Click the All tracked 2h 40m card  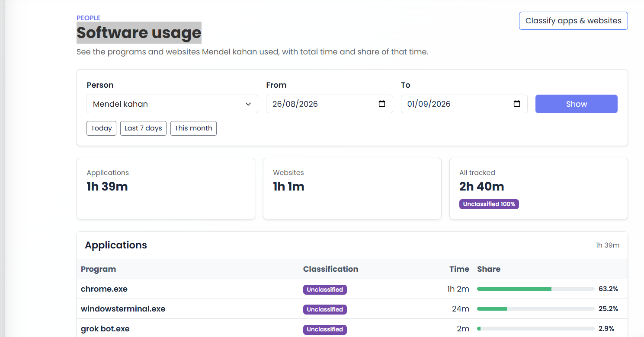point(538,188)
